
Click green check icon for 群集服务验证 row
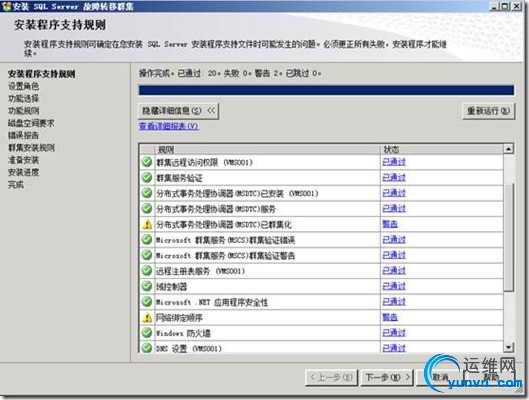147,177
